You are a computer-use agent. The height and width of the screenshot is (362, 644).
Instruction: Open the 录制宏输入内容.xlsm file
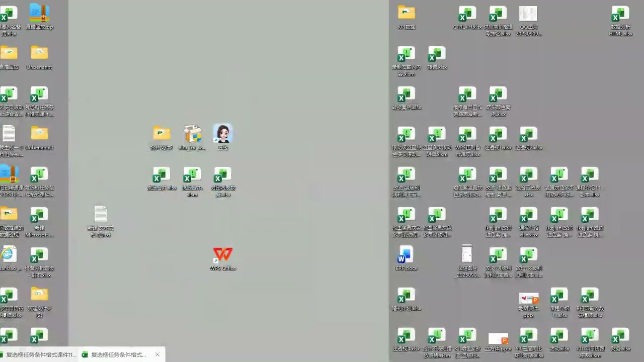(x=407, y=61)
